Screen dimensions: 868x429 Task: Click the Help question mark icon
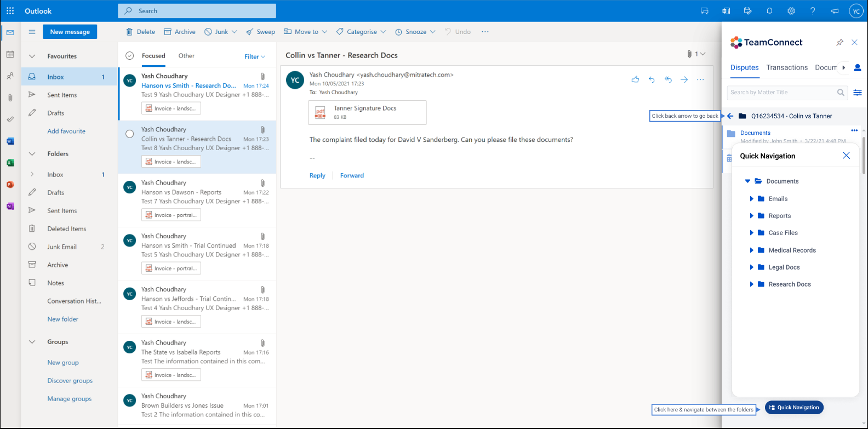(813, 11)
